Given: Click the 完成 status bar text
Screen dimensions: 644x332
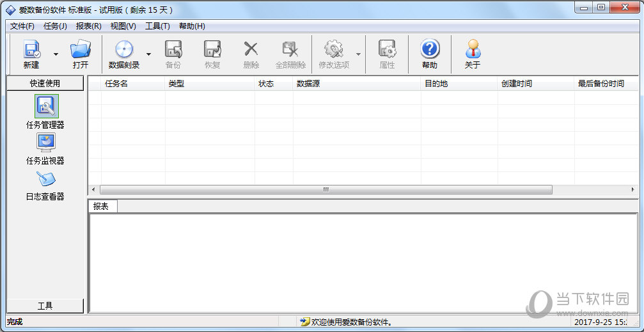Looking at the screenshot, I should pos(15,322).
